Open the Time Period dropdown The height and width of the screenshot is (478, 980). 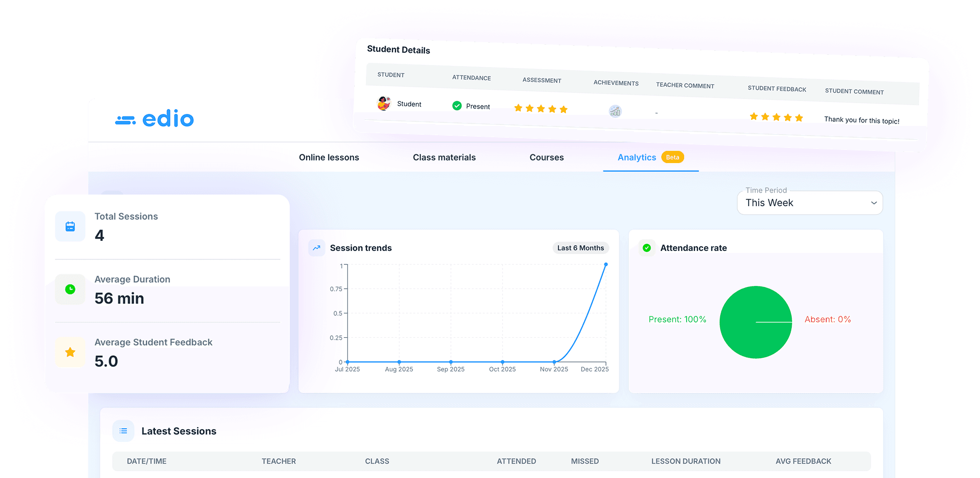810,203
